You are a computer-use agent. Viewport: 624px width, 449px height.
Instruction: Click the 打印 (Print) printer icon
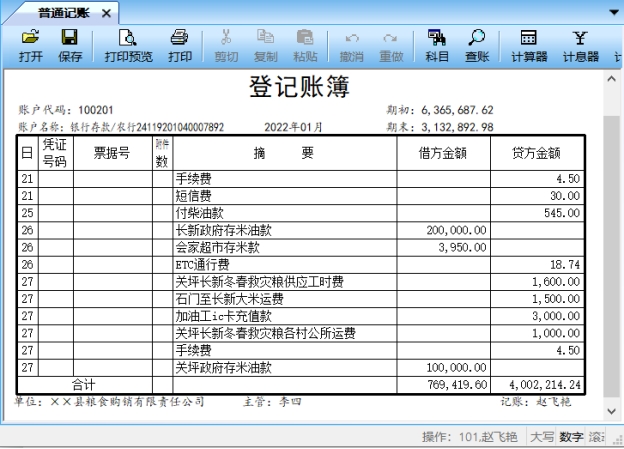point(180,45)
